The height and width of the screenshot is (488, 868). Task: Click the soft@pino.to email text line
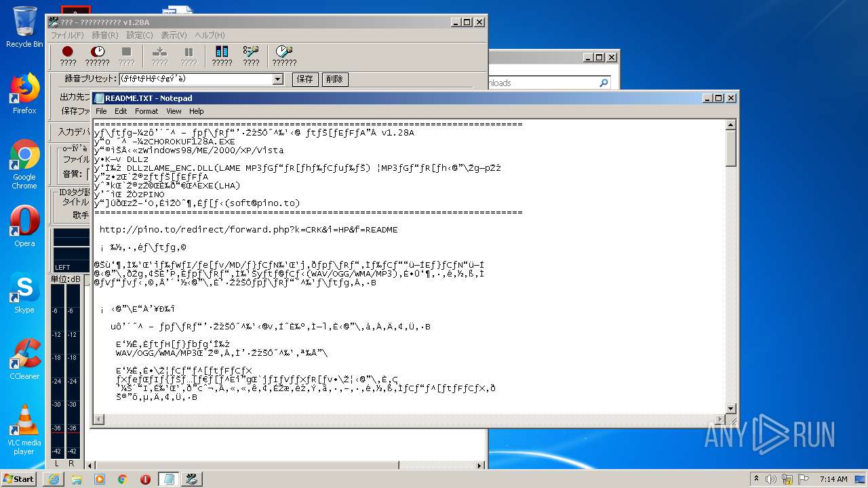[197, 203]
